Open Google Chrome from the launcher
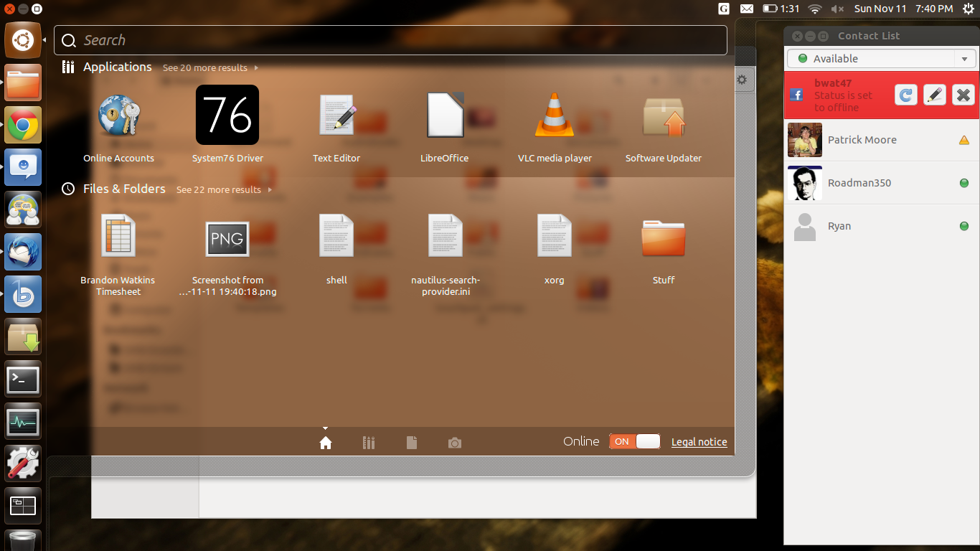Image resolution: width=980 pixels, height=551 pixels. [x=23, y=126]
